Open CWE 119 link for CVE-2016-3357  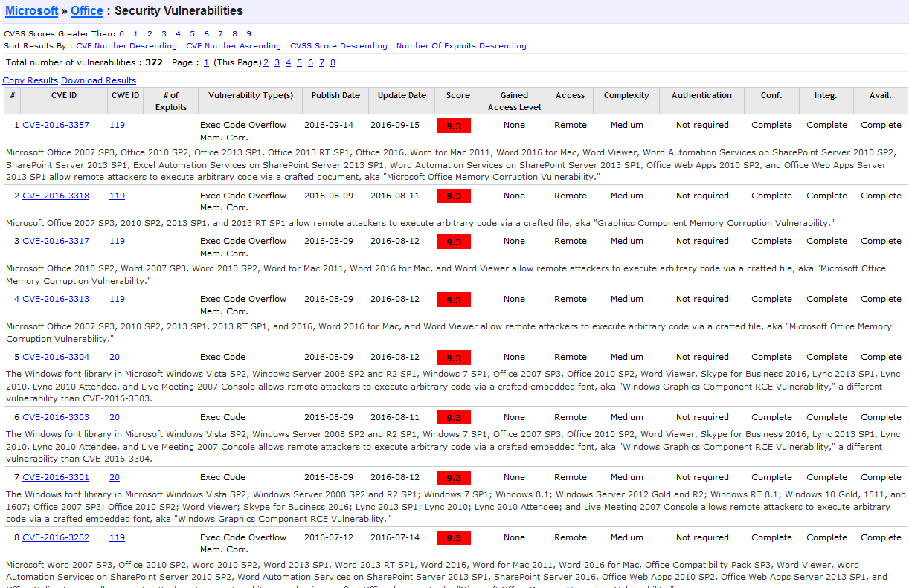pos(117,126)
